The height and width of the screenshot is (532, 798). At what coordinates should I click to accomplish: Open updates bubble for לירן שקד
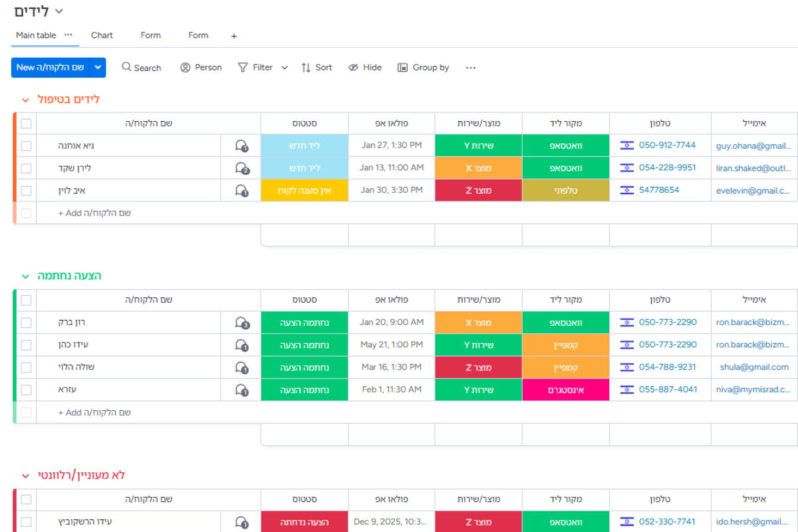(x=241, y=168)
